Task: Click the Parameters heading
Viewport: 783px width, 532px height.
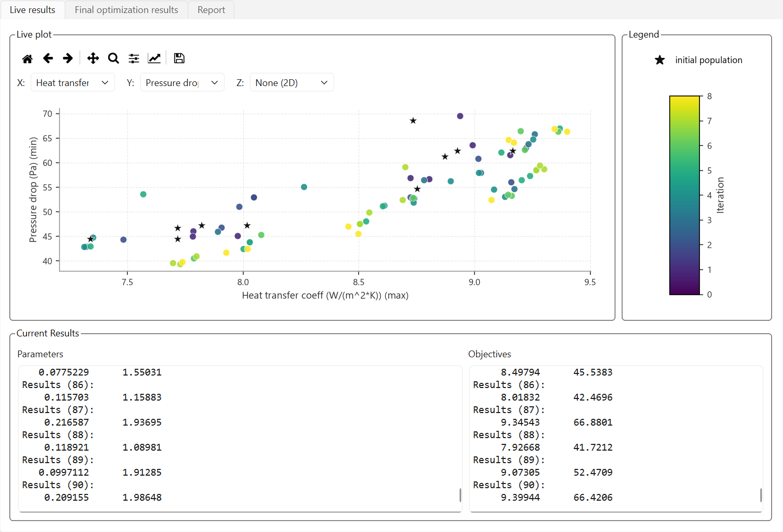Action: [x=40, y=354]
